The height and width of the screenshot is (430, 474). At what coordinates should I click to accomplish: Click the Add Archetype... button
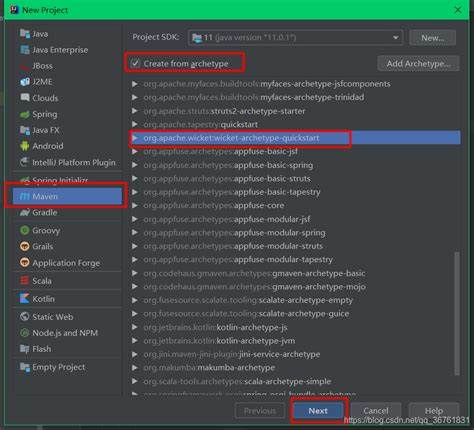click(418, 63)
